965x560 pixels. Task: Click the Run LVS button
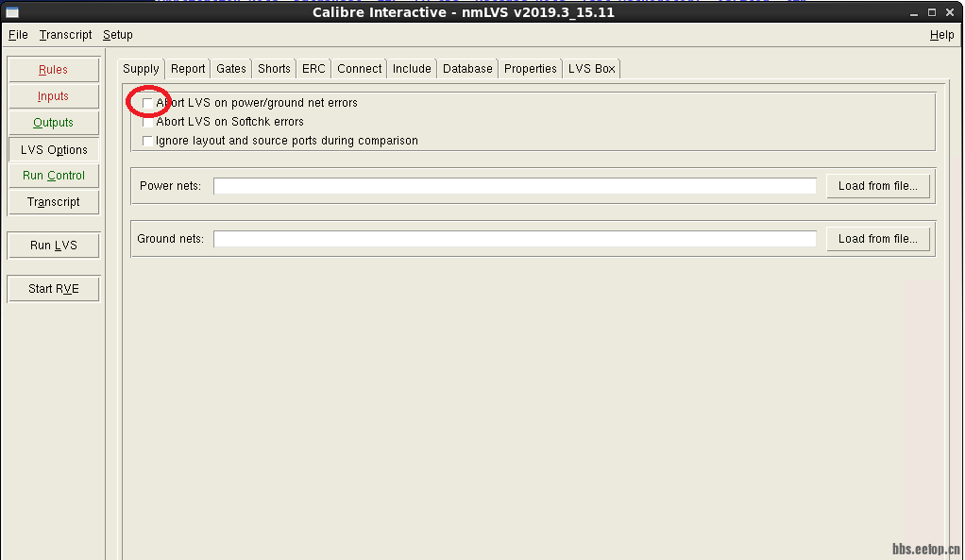[54, 246]
